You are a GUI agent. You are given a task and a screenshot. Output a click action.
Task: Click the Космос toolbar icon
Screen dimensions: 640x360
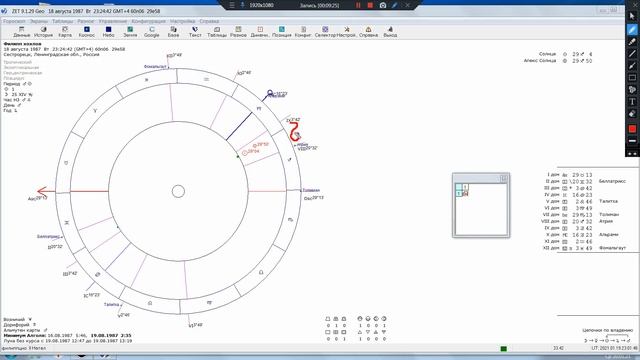tap(87, 32)
